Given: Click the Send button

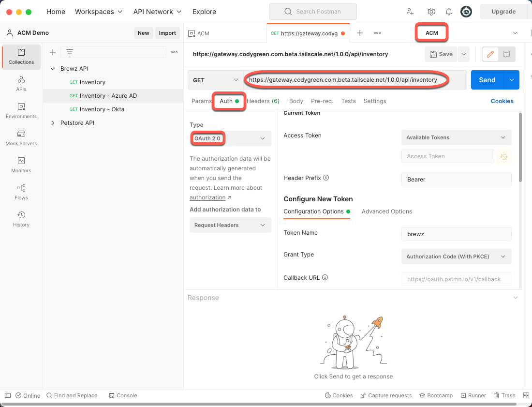Looking at the screenshot, I should click(487, 80).
